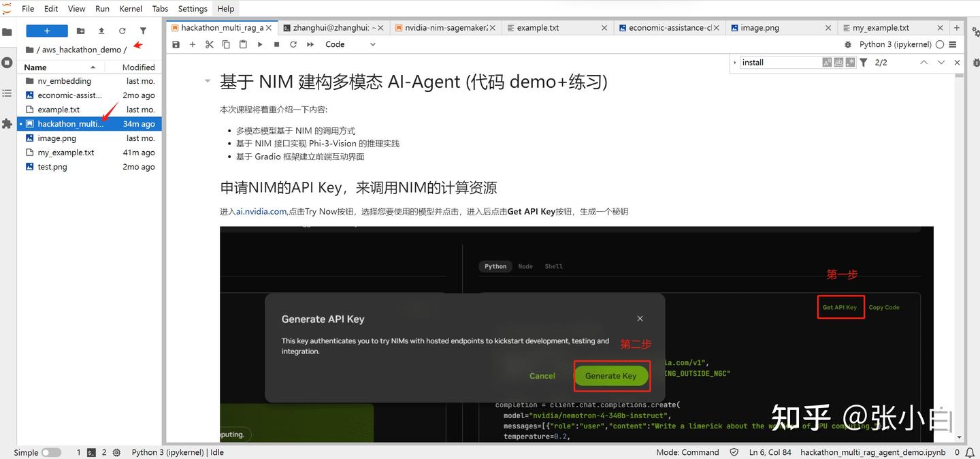Add a new tab with plus button
This screenshot has width=980, height=459.
coord(957,28)
